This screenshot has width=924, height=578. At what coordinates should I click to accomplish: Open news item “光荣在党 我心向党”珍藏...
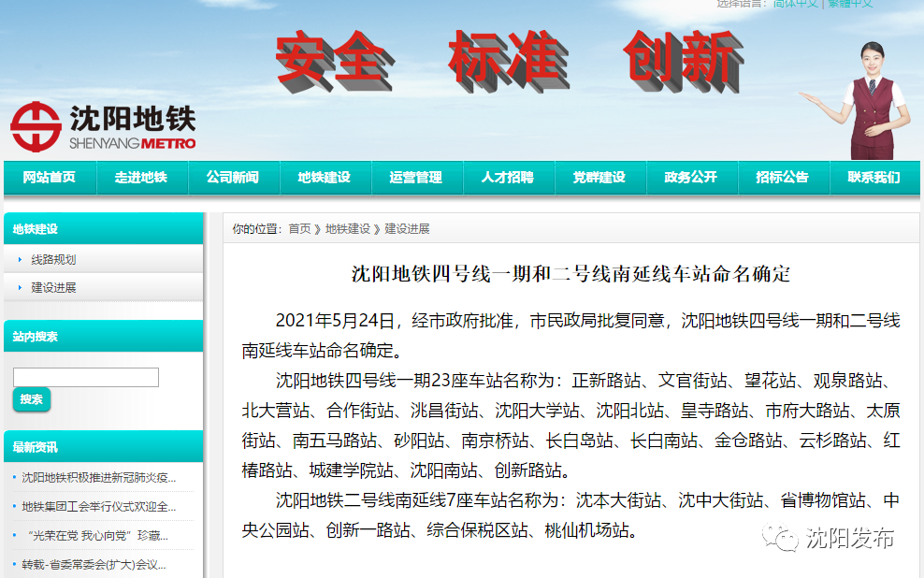pyautogui.click(x=98, y=536)
